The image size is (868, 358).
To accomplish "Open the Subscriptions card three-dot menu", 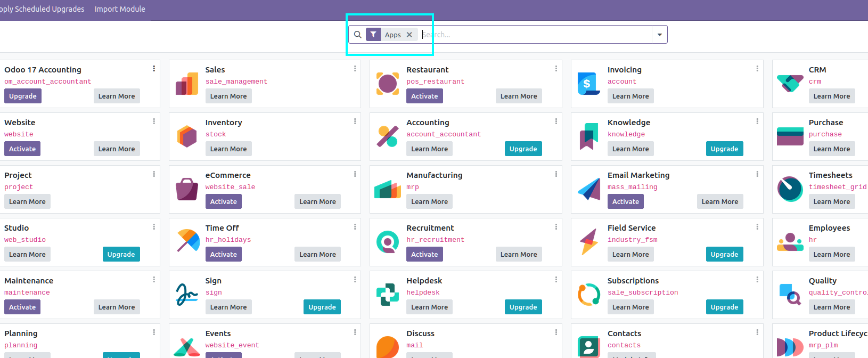I will click(757, 280).
